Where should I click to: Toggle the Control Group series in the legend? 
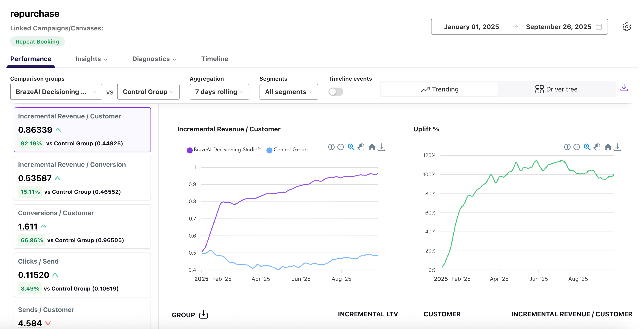pyautogui.click(x=287, y=149)
